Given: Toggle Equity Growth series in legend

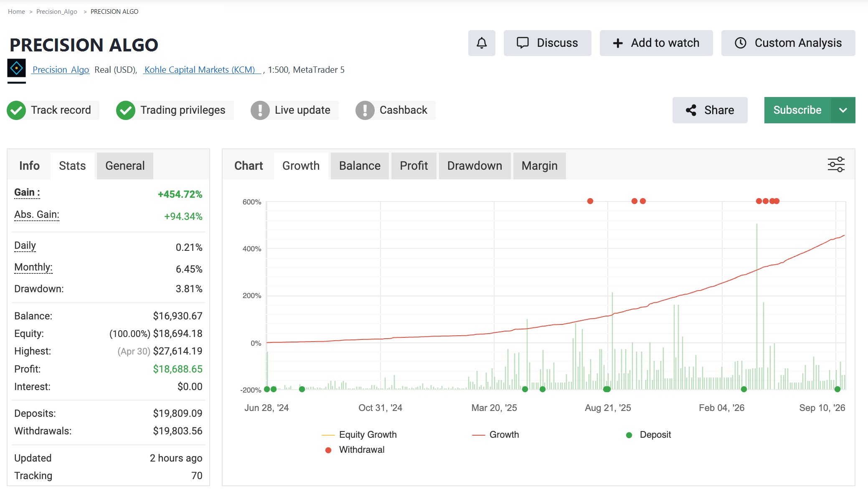Looking at the screenshot, I should coord(359,435).
